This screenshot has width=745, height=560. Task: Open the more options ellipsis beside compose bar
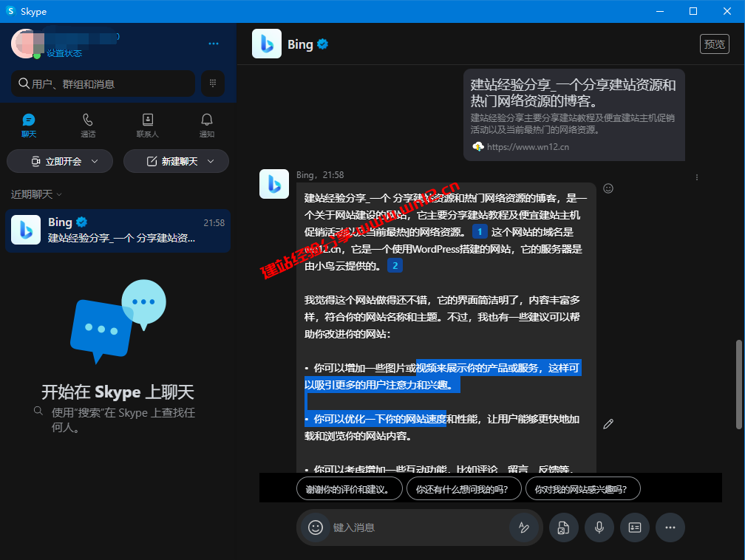pos(670,527)
